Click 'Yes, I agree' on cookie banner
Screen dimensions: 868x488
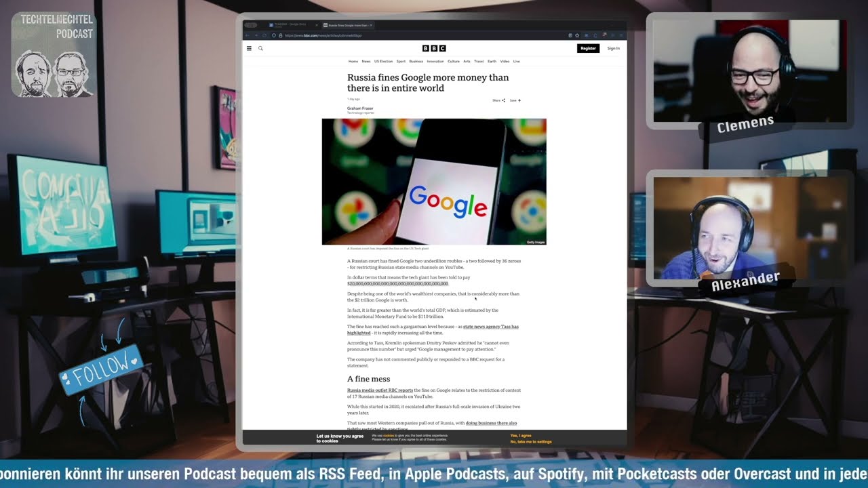coord(521,435)
